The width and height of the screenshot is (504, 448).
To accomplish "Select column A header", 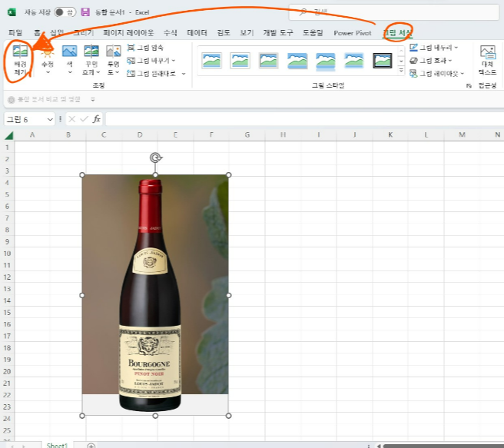I will coord(32,134).
